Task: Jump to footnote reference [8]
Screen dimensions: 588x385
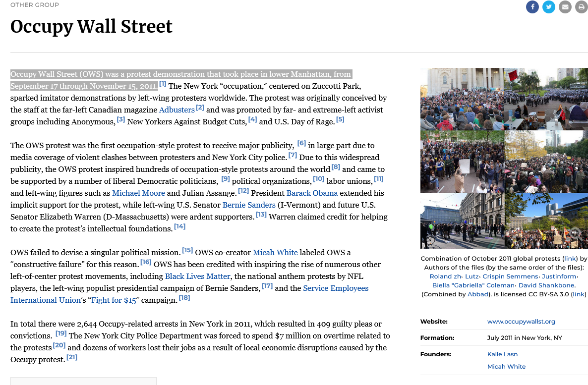Action: point(336,167)
